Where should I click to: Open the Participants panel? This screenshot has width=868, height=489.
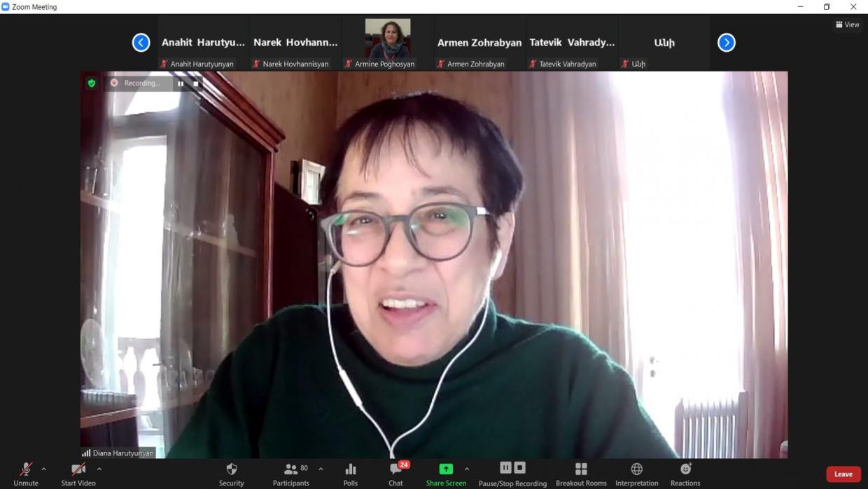point(291,474)
